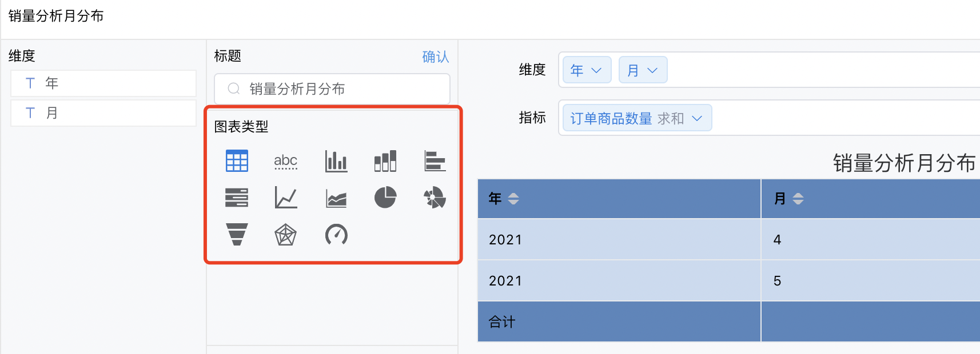Pick the stacked horizontal bar chart type
The width and height of the screenshot is (980, 354).
(x=237, y=198)
